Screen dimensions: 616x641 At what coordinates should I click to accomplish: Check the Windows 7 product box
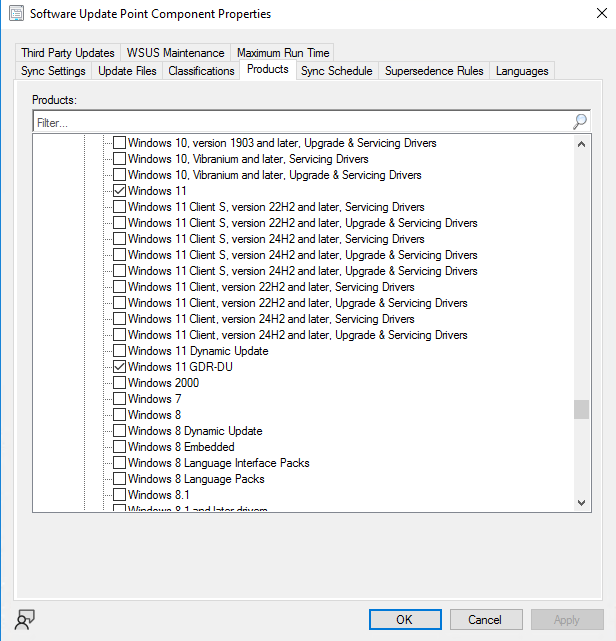pyautogui.click(x=119, y=399)
